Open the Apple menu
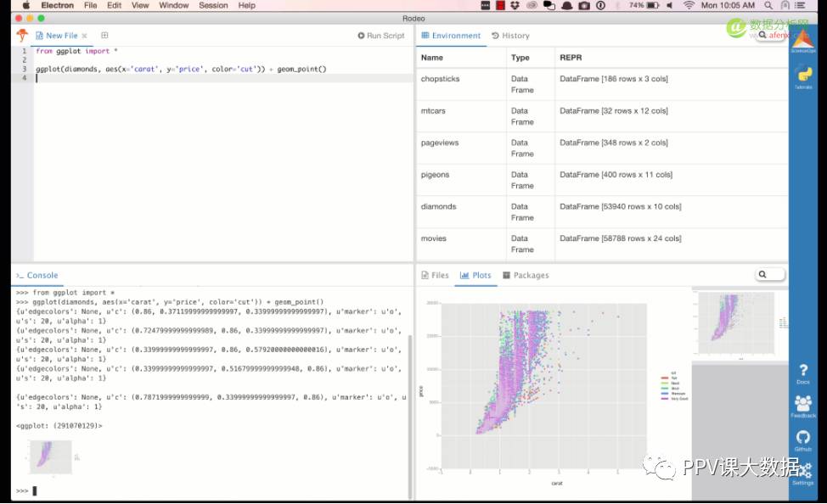Screen dimensions: 827x504 [25, 5]
